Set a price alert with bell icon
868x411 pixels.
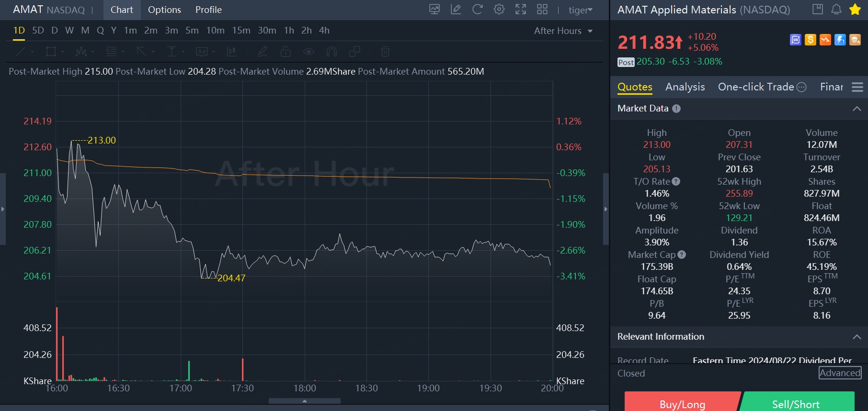pos(836,9)
